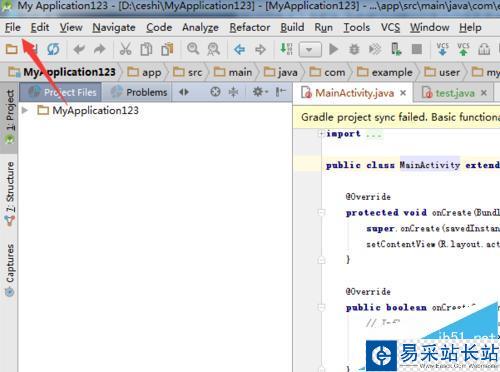The height and width of the screenshot is (372, 500).
Task: Click the Copy icon
Action: coord(146,49)
